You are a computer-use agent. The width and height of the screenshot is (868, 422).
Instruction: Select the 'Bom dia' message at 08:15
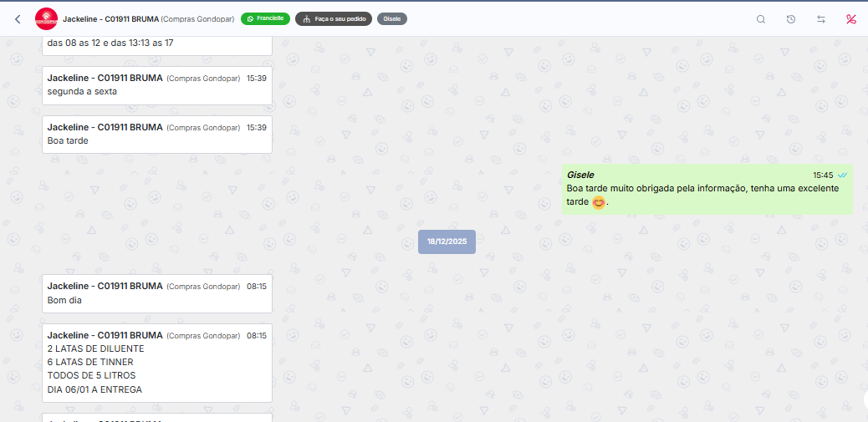64,300
